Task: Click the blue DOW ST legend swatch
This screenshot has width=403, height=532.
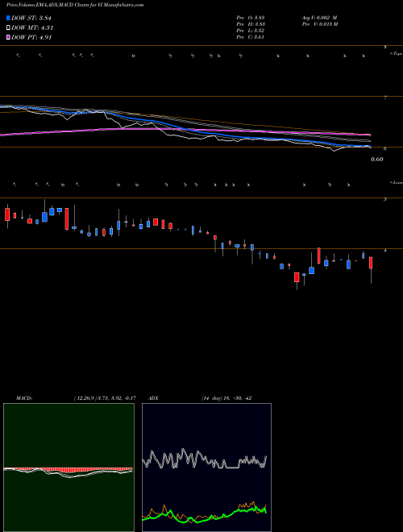Action: coord(9,18)
